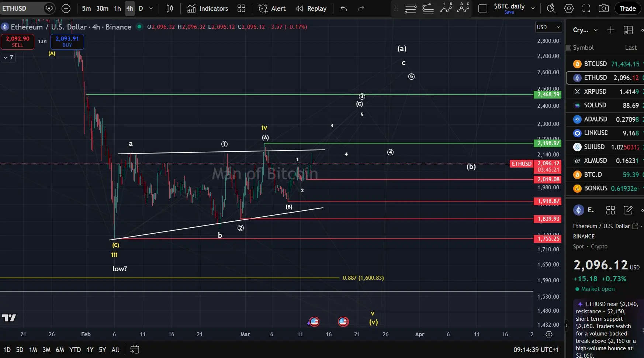644x358 pixels.
Task: Open Ethereum / U.S. Dollar external link icon
Action: click(635, 226)
